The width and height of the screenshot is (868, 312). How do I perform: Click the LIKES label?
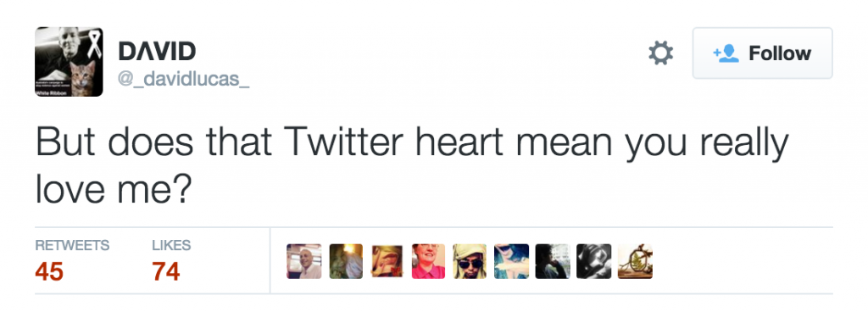[171, 245]
